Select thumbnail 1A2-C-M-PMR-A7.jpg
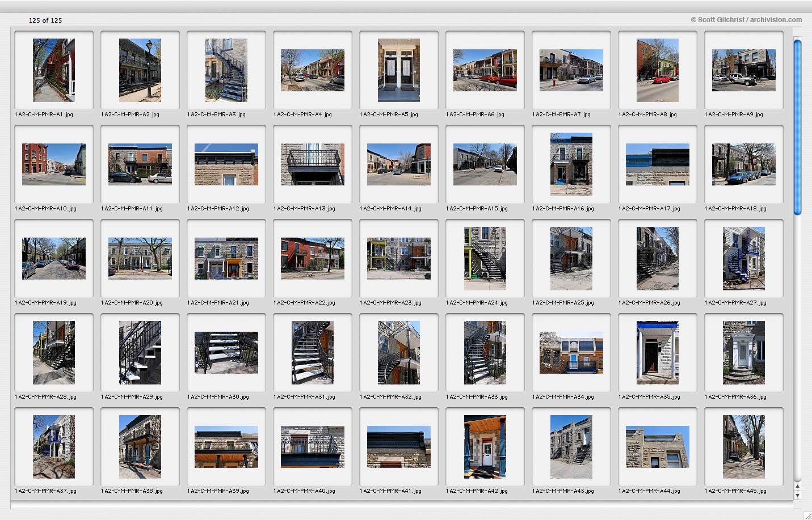812x520 pixels. tap(571, 70)
